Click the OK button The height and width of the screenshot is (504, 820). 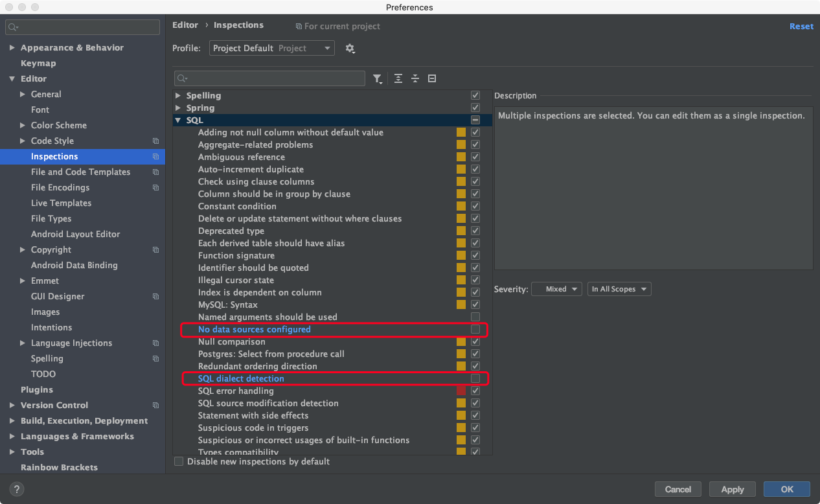pyautogui.click(x=787, y=489)
